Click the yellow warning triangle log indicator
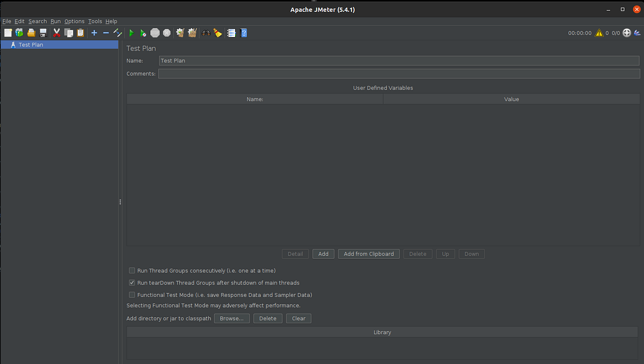This screenshot has height=364, width=644. 599,33
